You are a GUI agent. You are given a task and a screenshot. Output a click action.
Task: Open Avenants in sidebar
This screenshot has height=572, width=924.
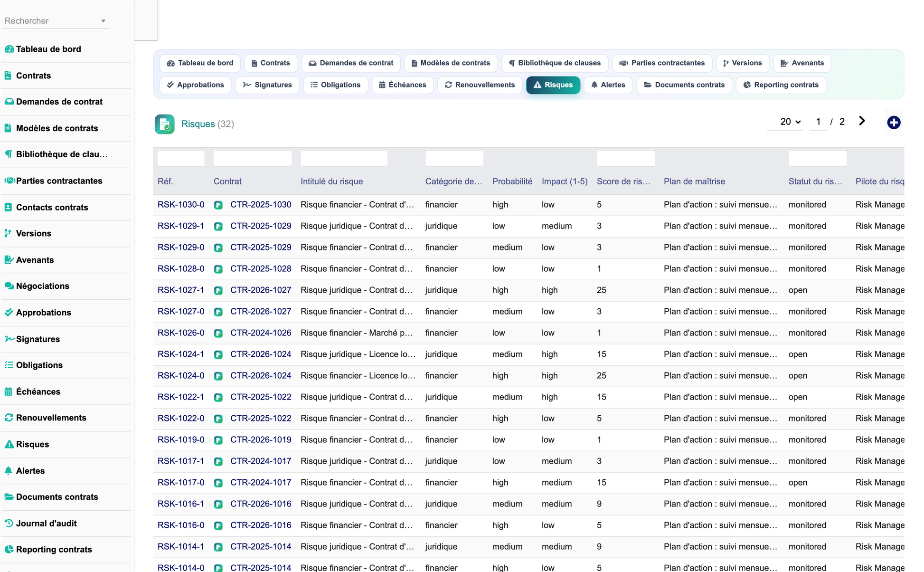click(35, 260)
